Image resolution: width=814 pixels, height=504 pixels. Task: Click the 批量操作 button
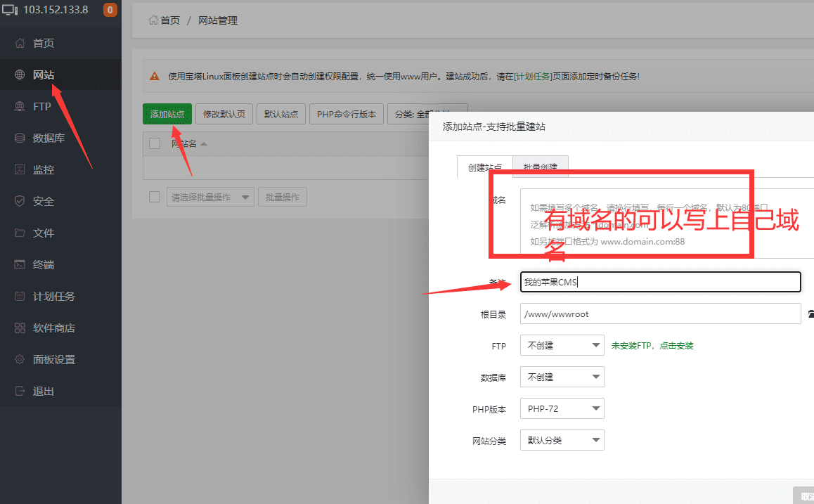pyautogui.click(x=283, y=197)
